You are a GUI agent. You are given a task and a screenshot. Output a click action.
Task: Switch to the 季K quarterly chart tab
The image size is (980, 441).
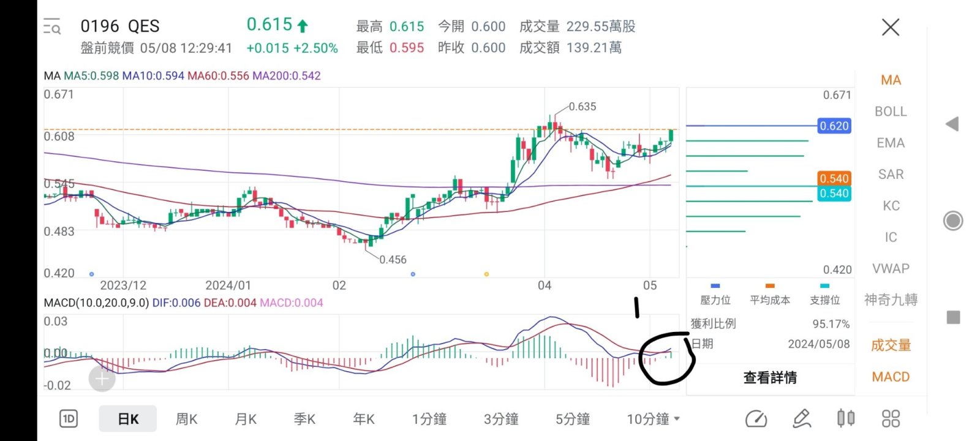(304, 419)
